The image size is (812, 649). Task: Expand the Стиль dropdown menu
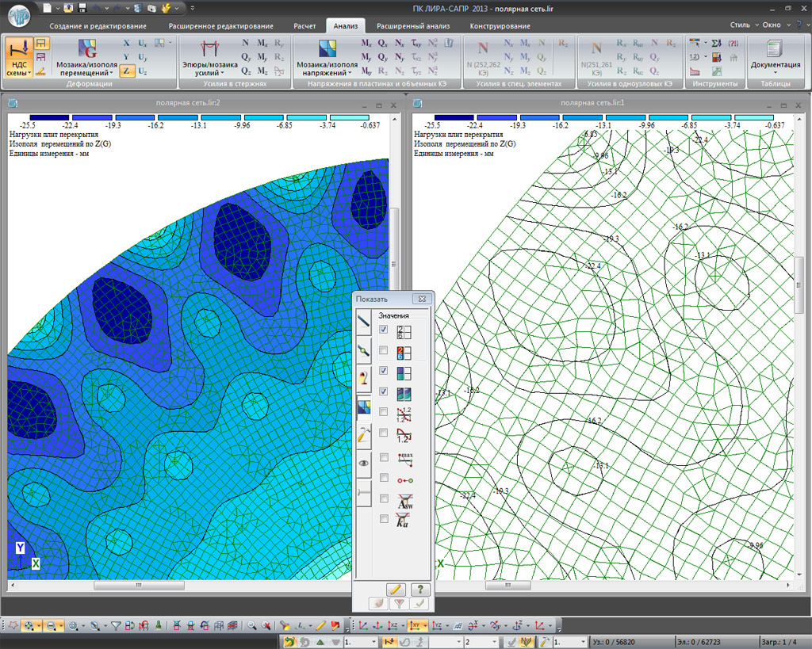[x=743, y=25]
